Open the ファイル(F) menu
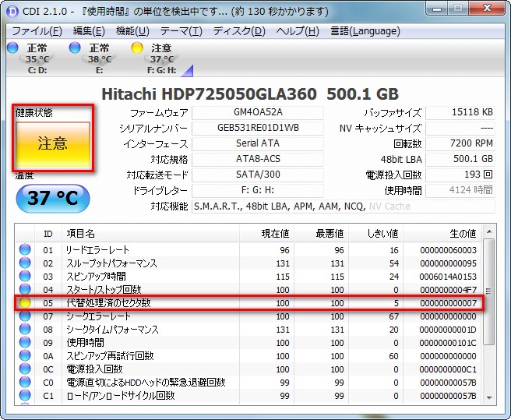Image resolution: width=511 pixels, height=420 pixels. tap(37, 31)
